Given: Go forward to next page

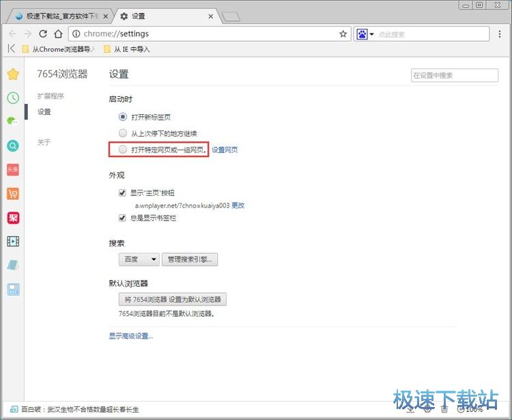Looking at the screenshot, I should tap(28, 34).
